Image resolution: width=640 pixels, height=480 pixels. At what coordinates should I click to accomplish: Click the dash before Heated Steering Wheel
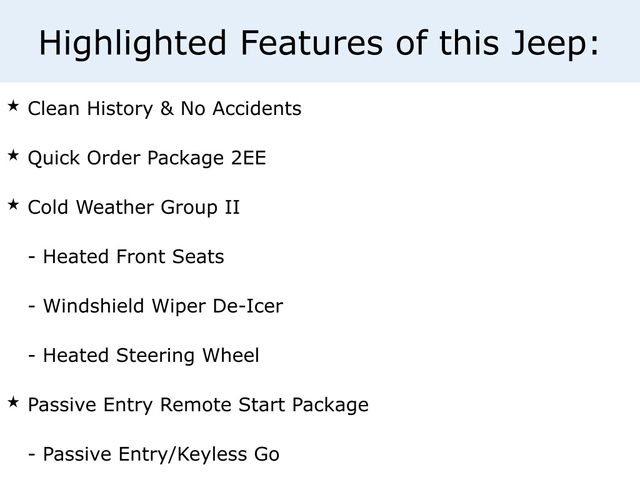click(33, 356)
